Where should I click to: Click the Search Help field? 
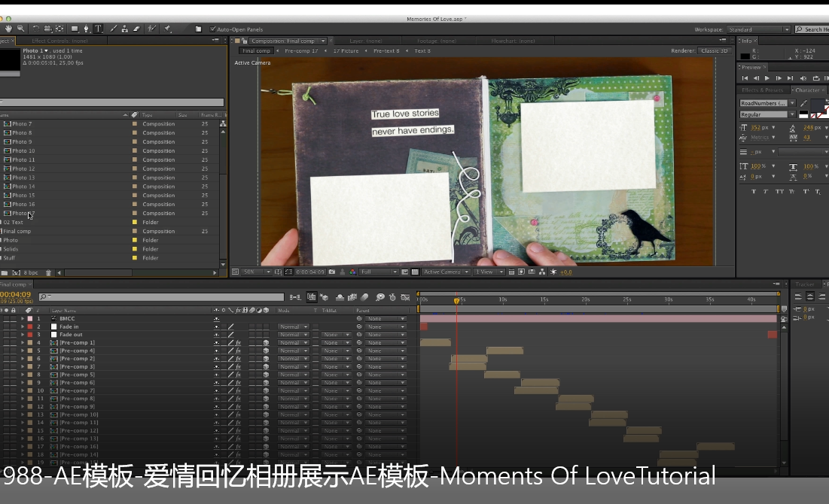click(x=814, y=29)
